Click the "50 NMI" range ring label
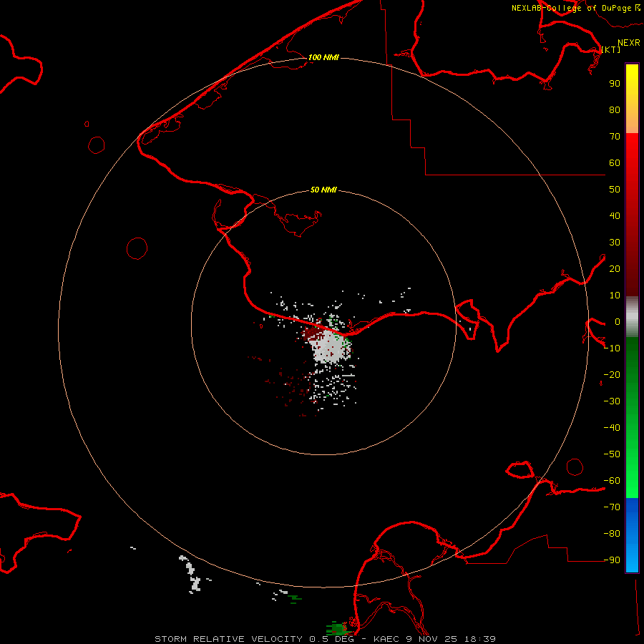Screen dimensions: 644x644 [x=323, y=190]
